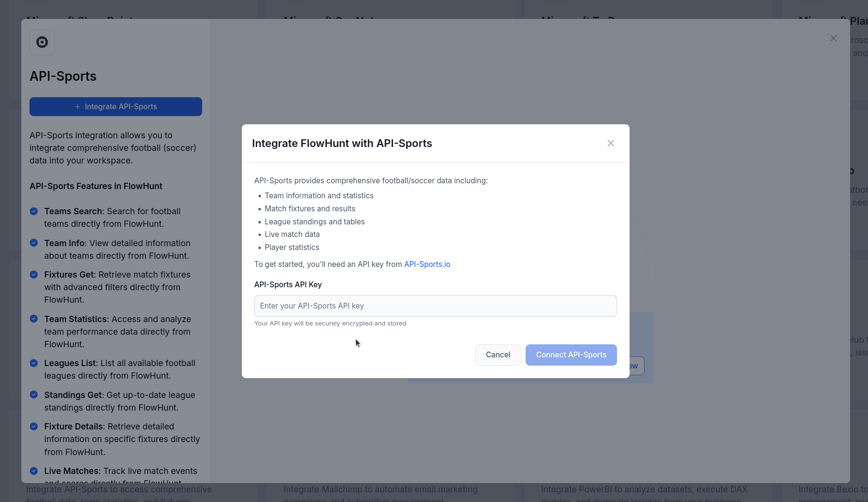868x502 pixels.
Task: Click the checkmark beside Team Statistics
Action: [x=34, y=319]
